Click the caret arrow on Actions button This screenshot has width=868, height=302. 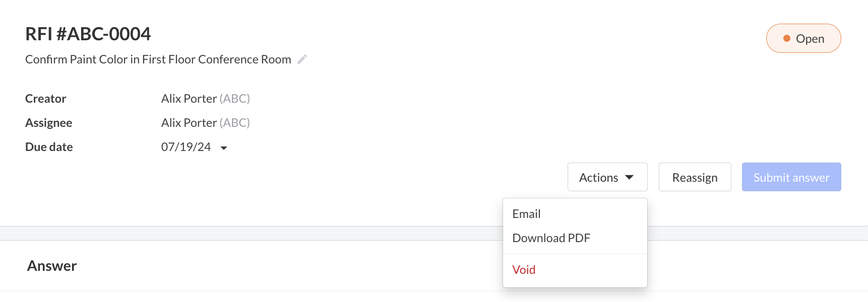(x=629, y=177)
